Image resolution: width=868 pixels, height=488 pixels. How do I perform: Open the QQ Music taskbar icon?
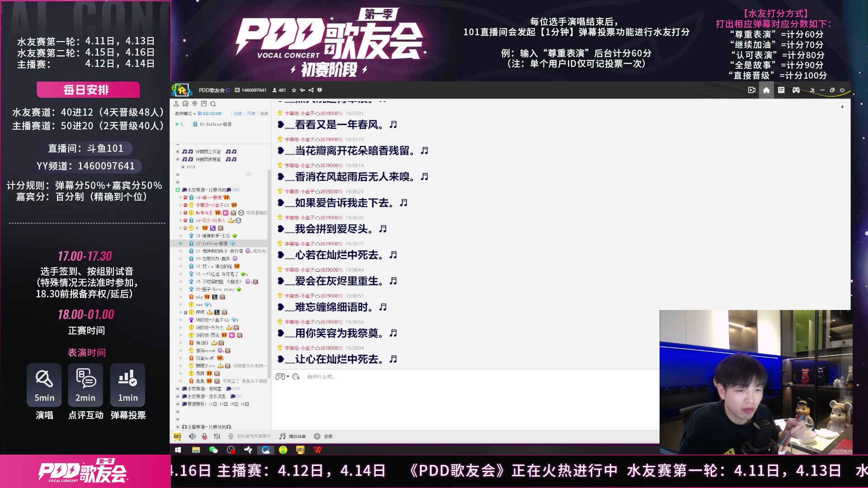(283, 450)
